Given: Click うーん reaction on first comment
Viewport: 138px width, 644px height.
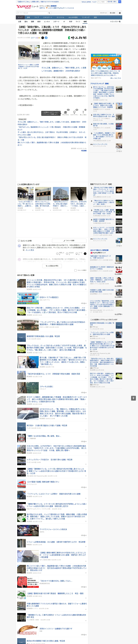Looking at the screenshot, I should (x=79, y=254).
